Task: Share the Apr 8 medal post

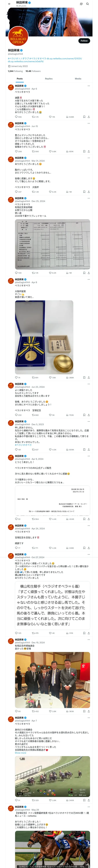Action: tap(89, 377)
